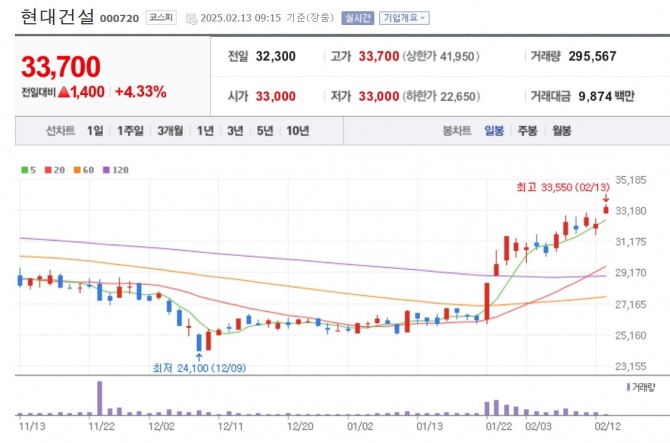
Task: Select the 일봉 daily candle chart
Action: click(x=494, y=131)
